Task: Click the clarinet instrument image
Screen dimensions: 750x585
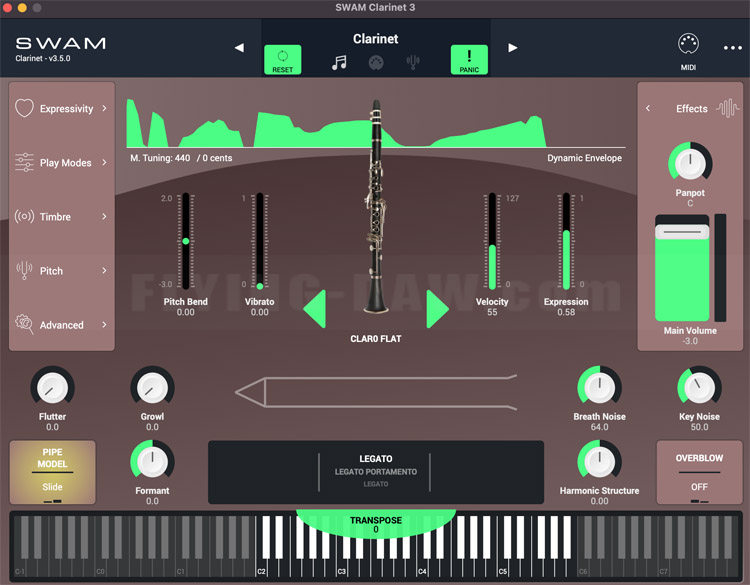Action: pos(376,206)
